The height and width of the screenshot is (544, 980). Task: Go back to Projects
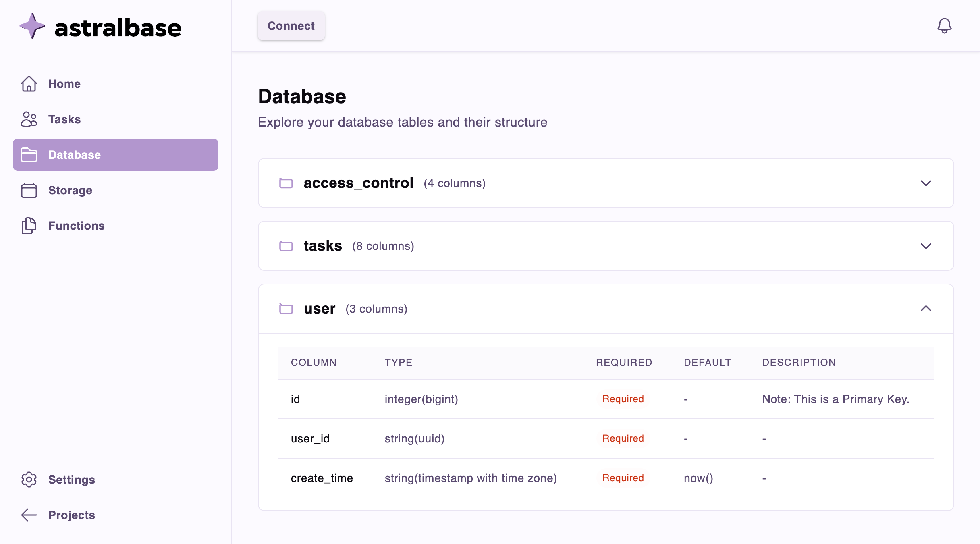[71, 515]
